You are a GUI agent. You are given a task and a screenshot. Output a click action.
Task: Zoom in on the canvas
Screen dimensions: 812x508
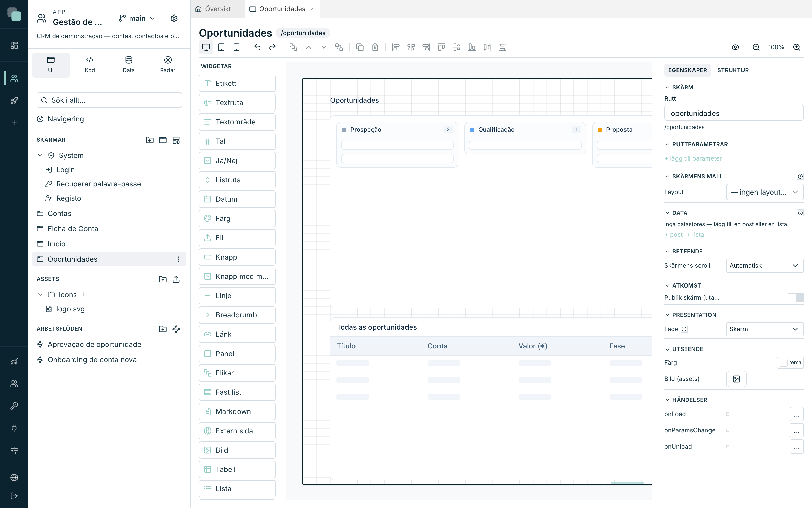click(797, 47)
